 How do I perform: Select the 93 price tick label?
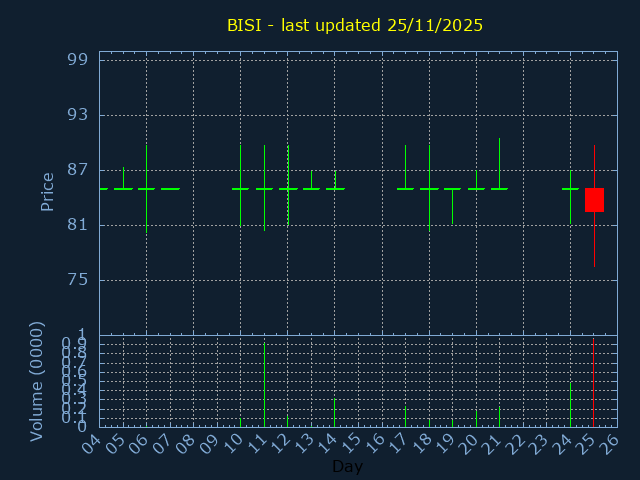pyautogui.click(x=78, y=115)
